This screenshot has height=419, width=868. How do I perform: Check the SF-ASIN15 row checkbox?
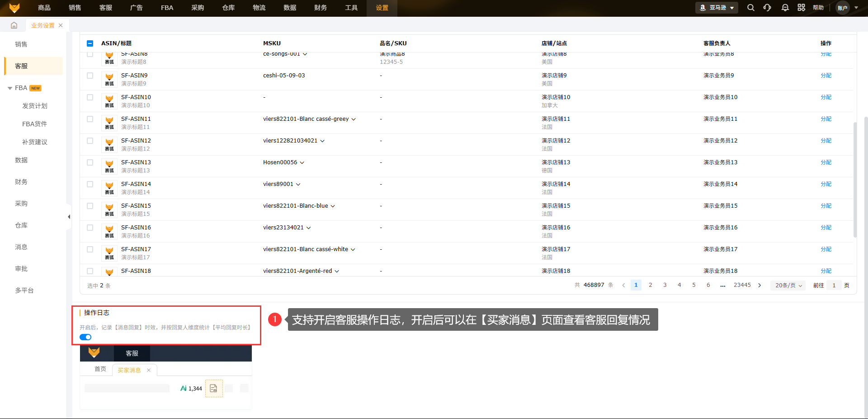point(90,206)
